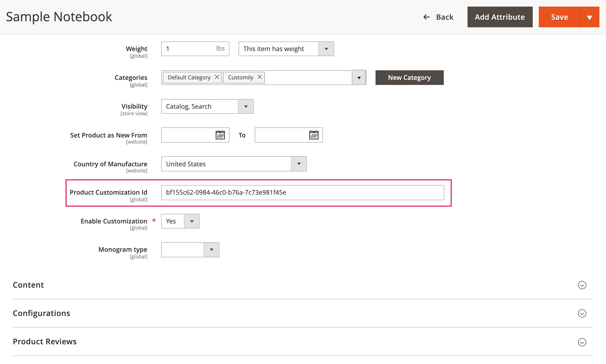
Task: Open the Visibility dropdown
Action: (246, 106)
